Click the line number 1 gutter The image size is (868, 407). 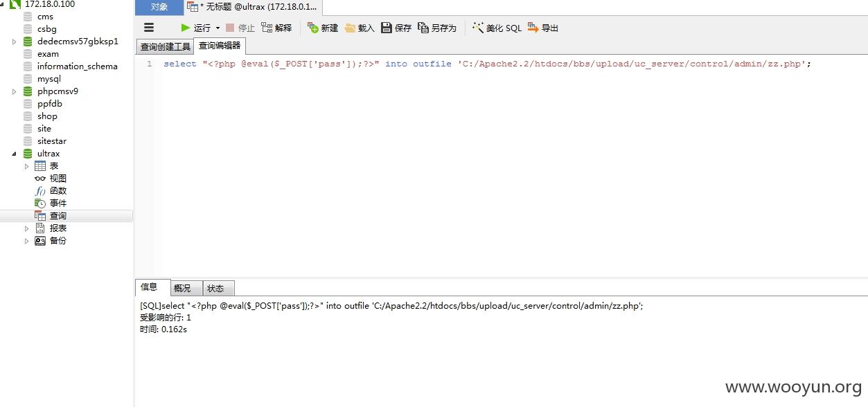point(150,64)
